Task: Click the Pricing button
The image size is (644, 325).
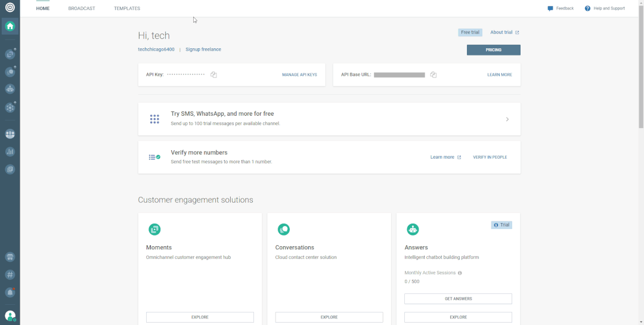Action: tap(493, 50)
